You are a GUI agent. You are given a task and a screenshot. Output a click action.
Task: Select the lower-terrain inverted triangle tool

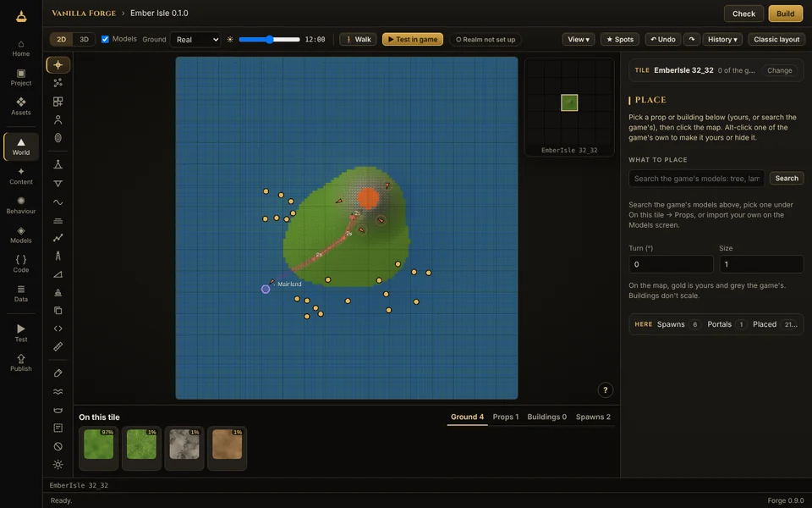pos(58,184)
